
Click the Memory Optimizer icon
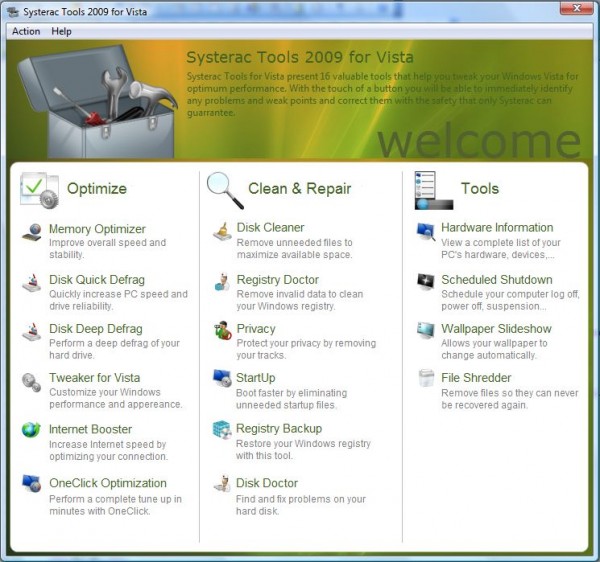[31, 232]
